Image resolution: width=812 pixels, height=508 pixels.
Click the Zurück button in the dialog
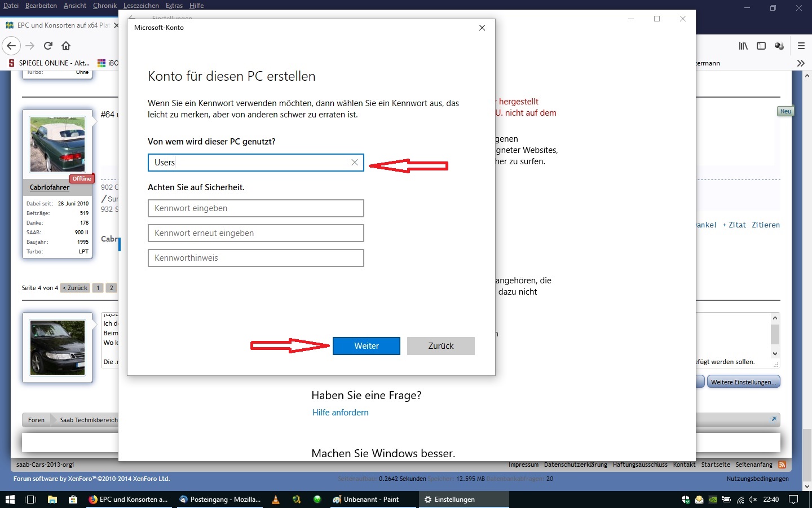(441, 346)
